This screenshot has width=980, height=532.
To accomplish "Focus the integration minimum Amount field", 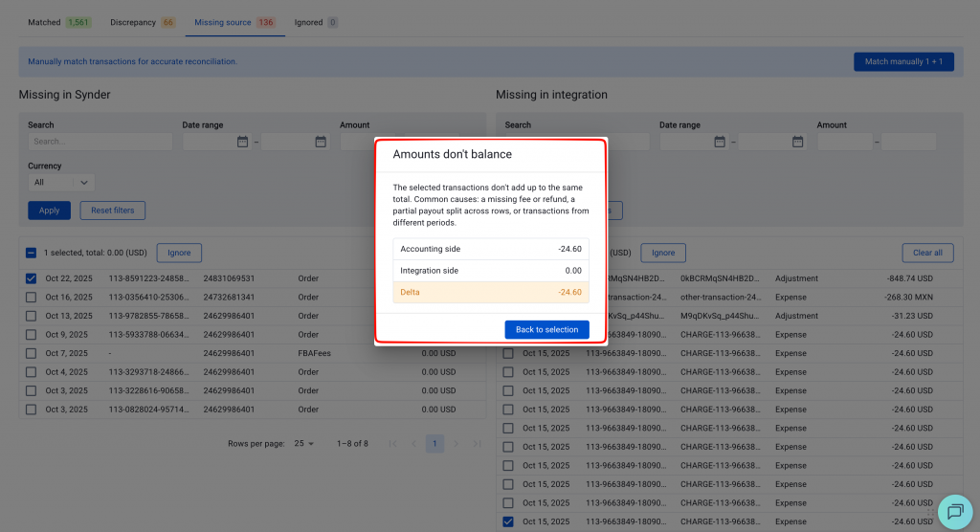I will pyautogui.click(x=844, y=142).
